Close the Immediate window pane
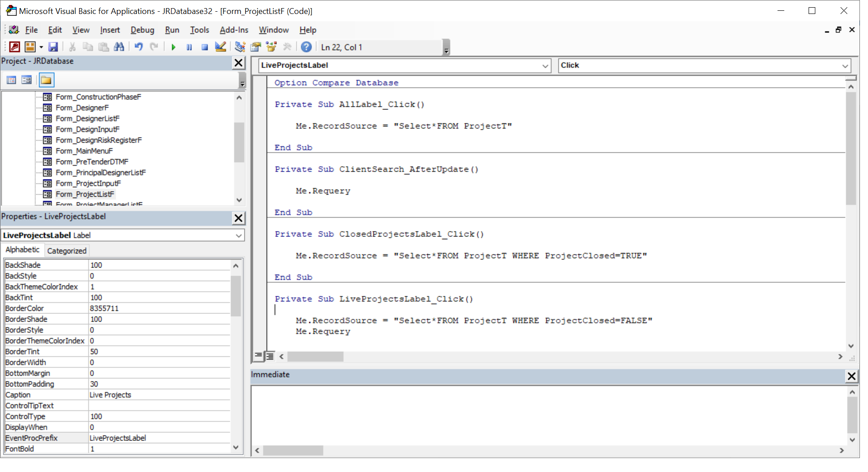Viewport: 868px width, 472px height. click(851, 376)
